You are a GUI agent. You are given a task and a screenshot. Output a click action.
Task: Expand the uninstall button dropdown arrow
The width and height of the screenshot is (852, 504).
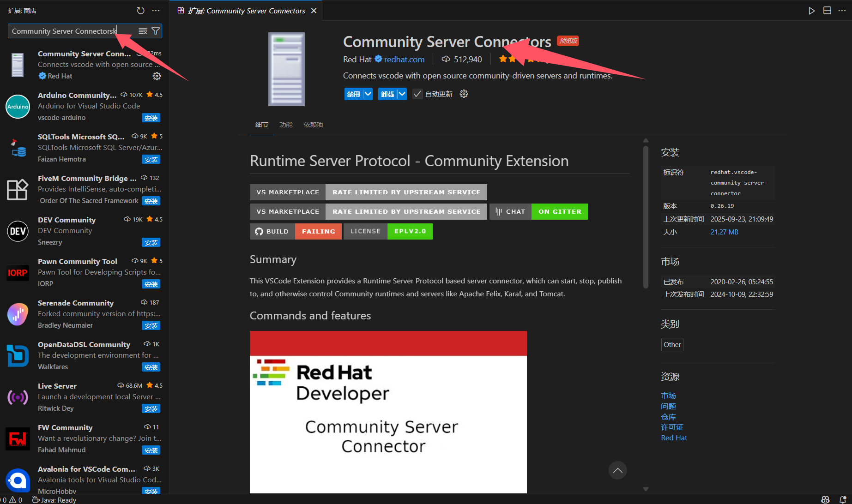click(x=402, y=94)
